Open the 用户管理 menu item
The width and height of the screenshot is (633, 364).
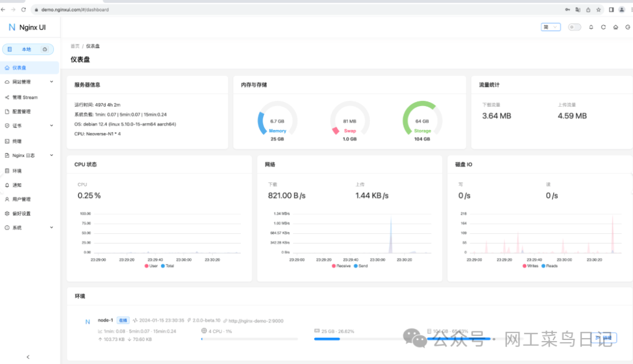click(x=29, y=199)
